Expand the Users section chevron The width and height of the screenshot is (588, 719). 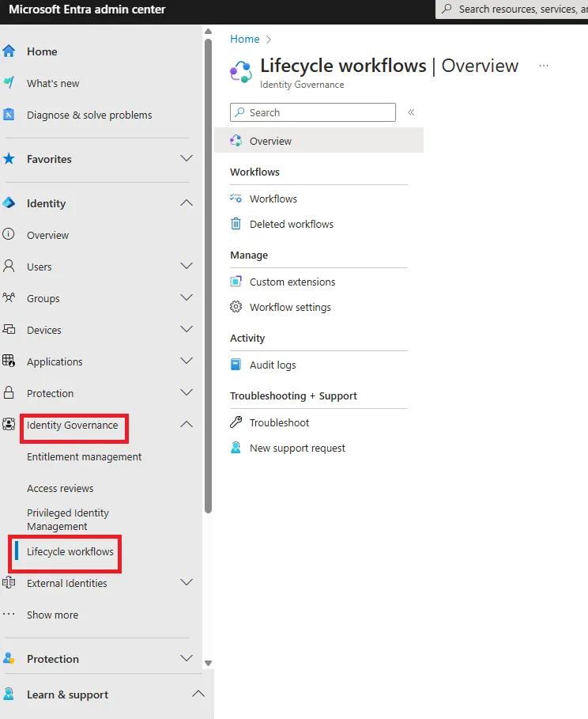(x=187, y=267)
